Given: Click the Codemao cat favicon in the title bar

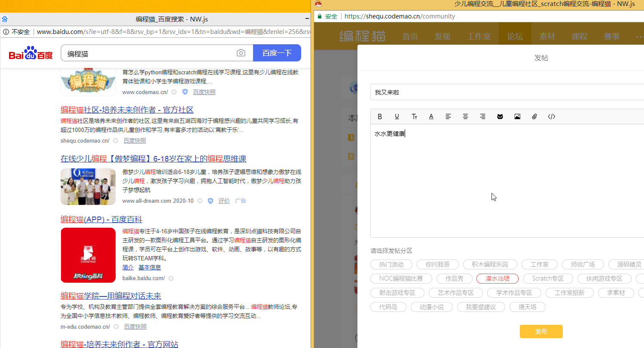Looking at the screenshot, I should click(x=318, y=4).
